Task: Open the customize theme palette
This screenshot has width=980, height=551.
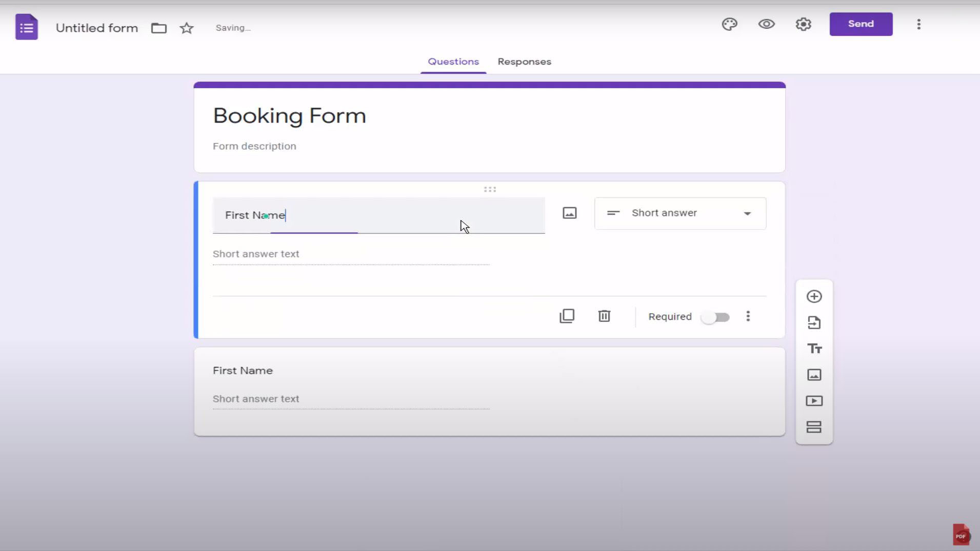Action: click(x=729, y=24)
